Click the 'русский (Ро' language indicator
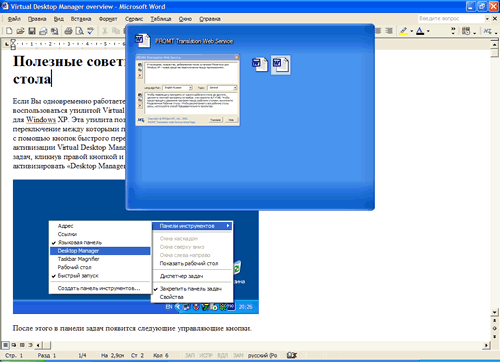 [262, 356]
